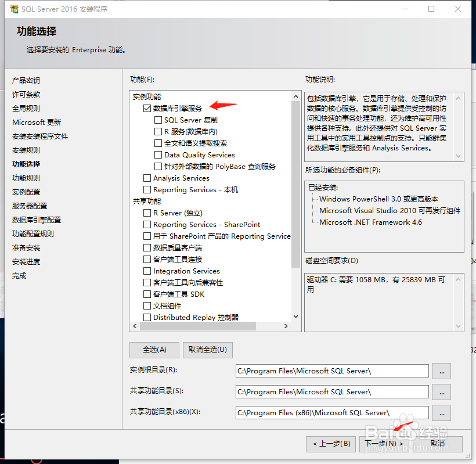This screenshot has height=464, width=476.
Task: Enable Reporting Services - SharePoint checkbox
Action: pos(147,224)
